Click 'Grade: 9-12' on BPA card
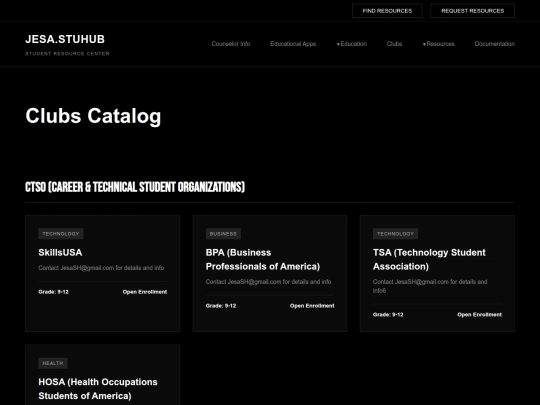 pyautogui.click(x=221, y=306)
